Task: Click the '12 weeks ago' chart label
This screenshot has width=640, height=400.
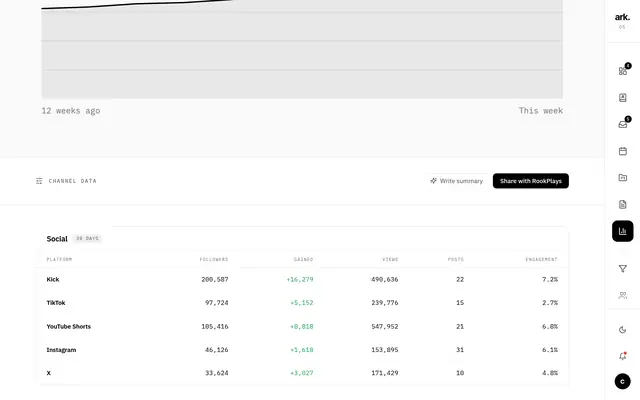Action: tap(71, 111)
